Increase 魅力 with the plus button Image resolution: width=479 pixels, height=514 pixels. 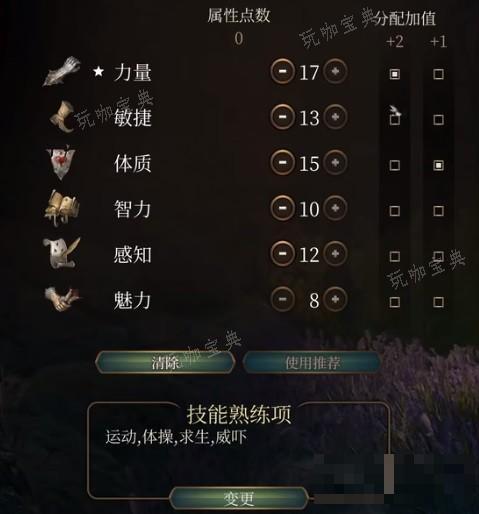335,299
